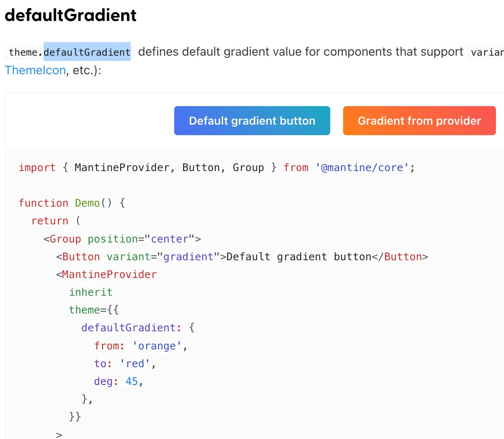Click the highlighted theme.defaultGradient inline code
The height and width of the screenshot is (439, 504).
point(69,52)
